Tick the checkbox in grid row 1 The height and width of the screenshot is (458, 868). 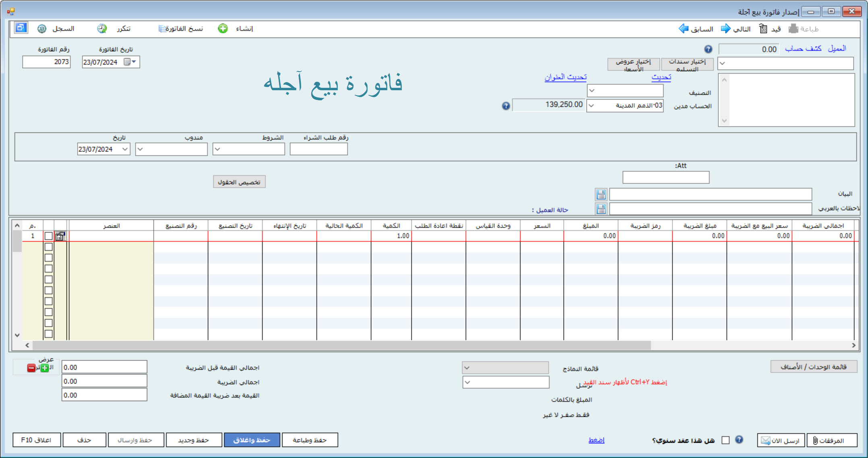click(48, 236)
